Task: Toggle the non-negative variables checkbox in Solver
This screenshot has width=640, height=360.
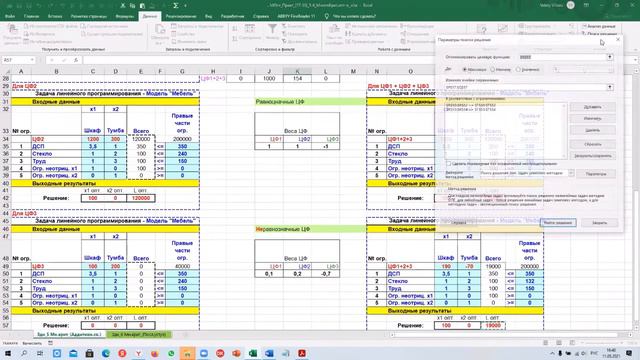Action: point(448,164)
